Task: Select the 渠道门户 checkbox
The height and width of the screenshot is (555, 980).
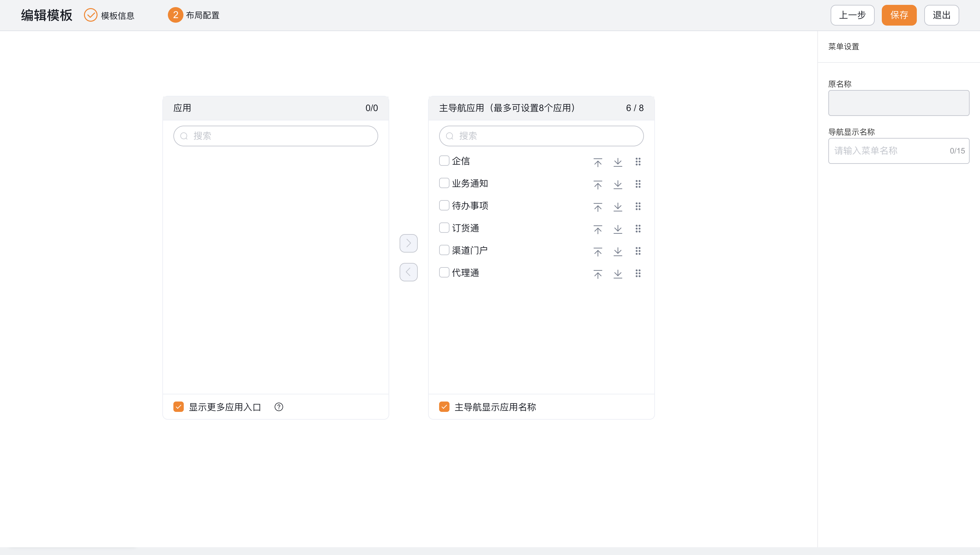Action: click(x=444, y=250)
